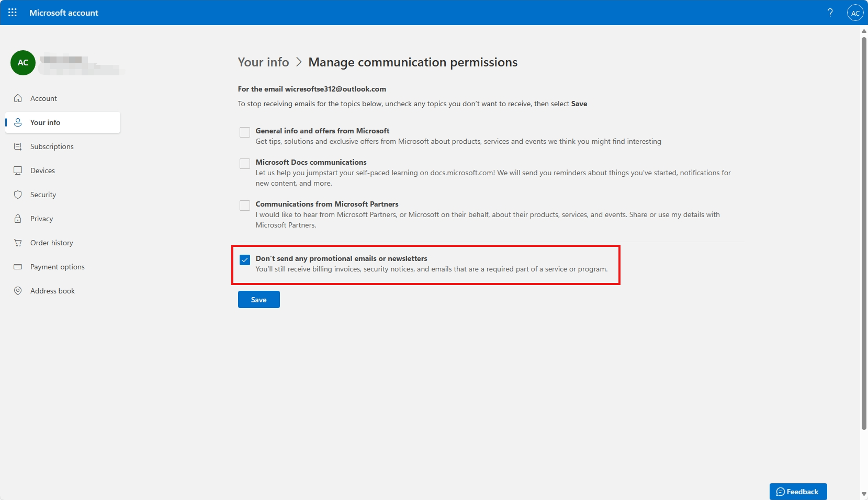Check Microsoft Docs communications box
Image resolution: width=868 pixels, height=500 pixels.
click(x=245, y=164)
